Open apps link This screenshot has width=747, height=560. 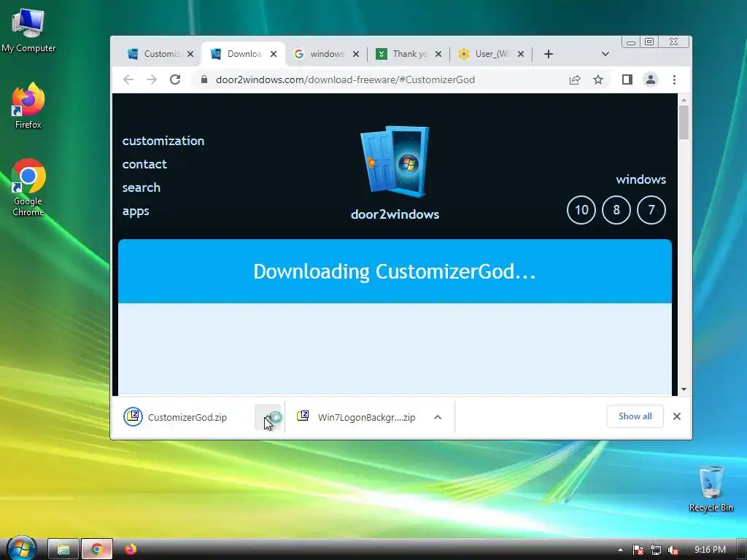click(136, 211)
